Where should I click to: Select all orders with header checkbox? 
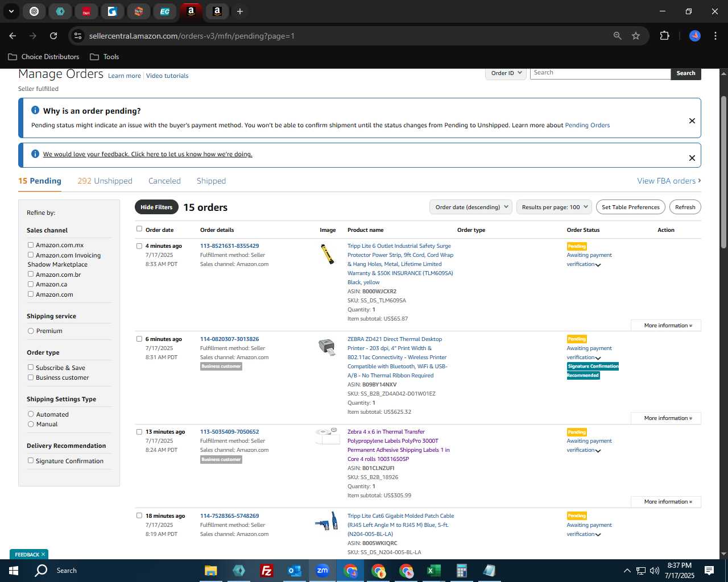point(139,229)
